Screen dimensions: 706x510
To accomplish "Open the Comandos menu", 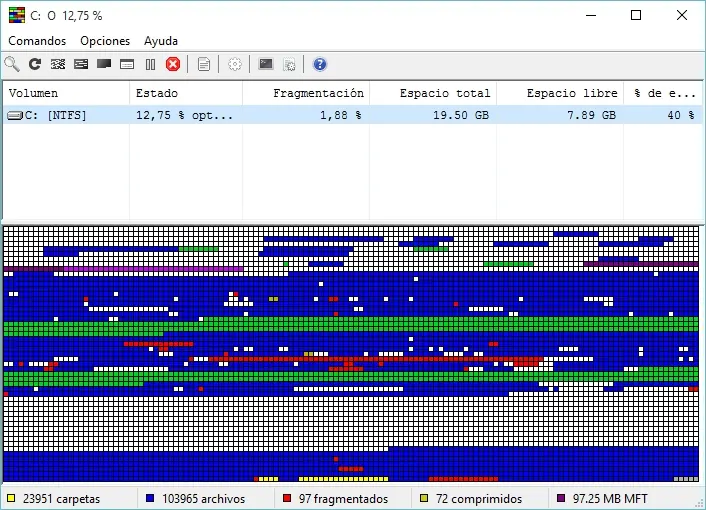I will click(37, 41).
